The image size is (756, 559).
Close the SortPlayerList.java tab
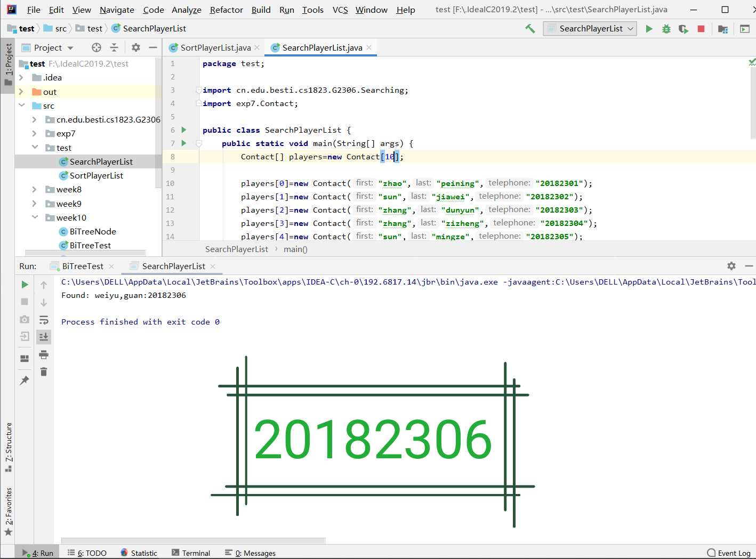257,47
